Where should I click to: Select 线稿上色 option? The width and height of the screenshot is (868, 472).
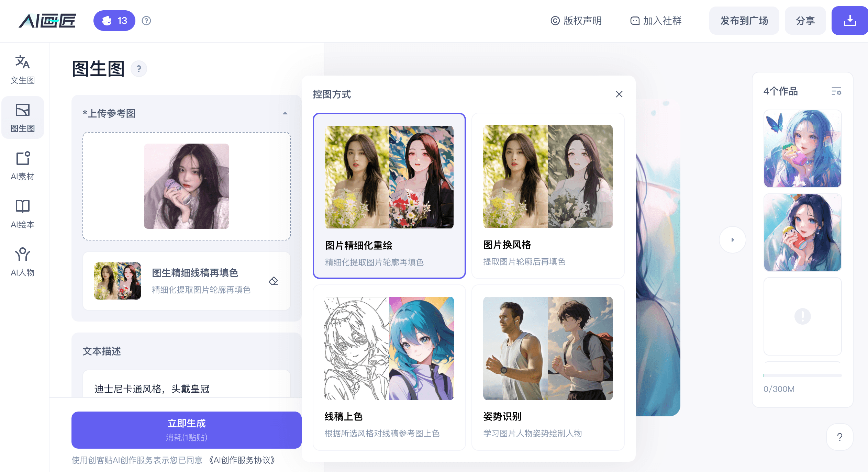[389, 367]
